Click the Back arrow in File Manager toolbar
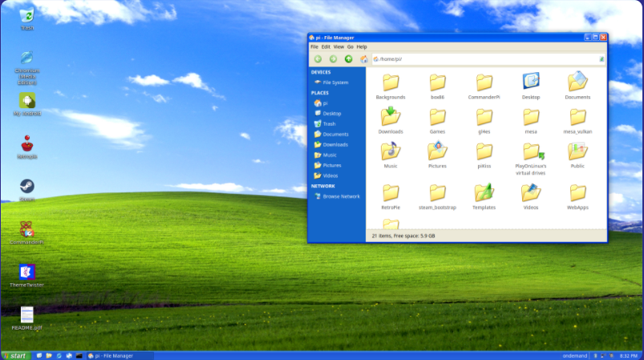This screenshot has height=360, width=644. (318, 59)
